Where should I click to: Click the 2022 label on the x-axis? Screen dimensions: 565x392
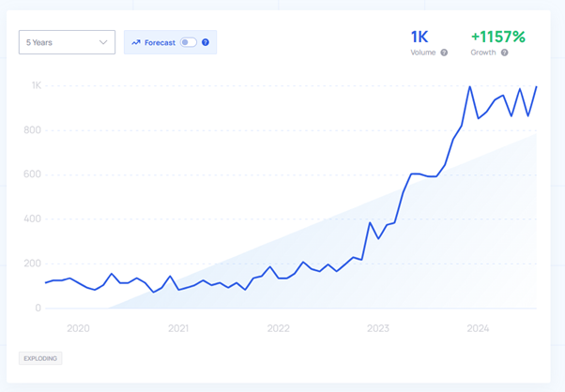pos(278,328)
